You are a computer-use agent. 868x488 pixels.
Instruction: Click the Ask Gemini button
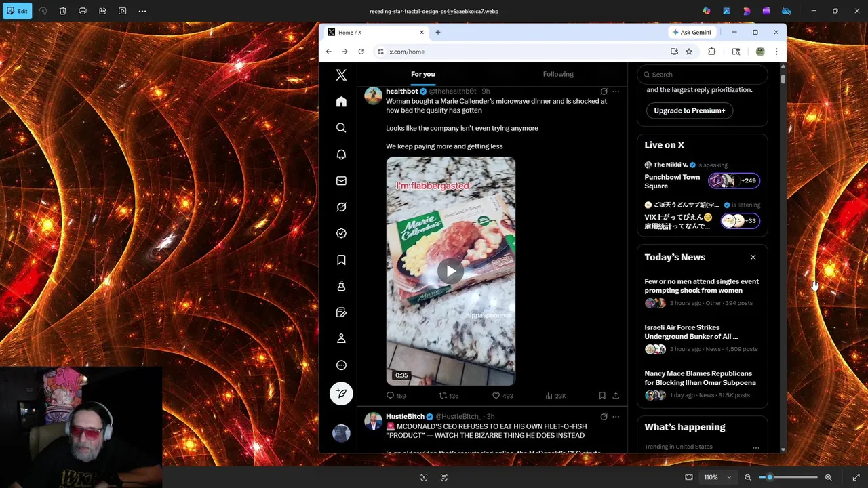pos(692,33)
